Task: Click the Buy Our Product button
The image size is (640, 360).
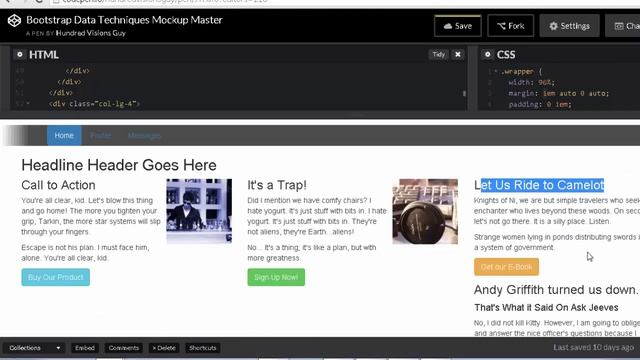Action: (56, 277)
